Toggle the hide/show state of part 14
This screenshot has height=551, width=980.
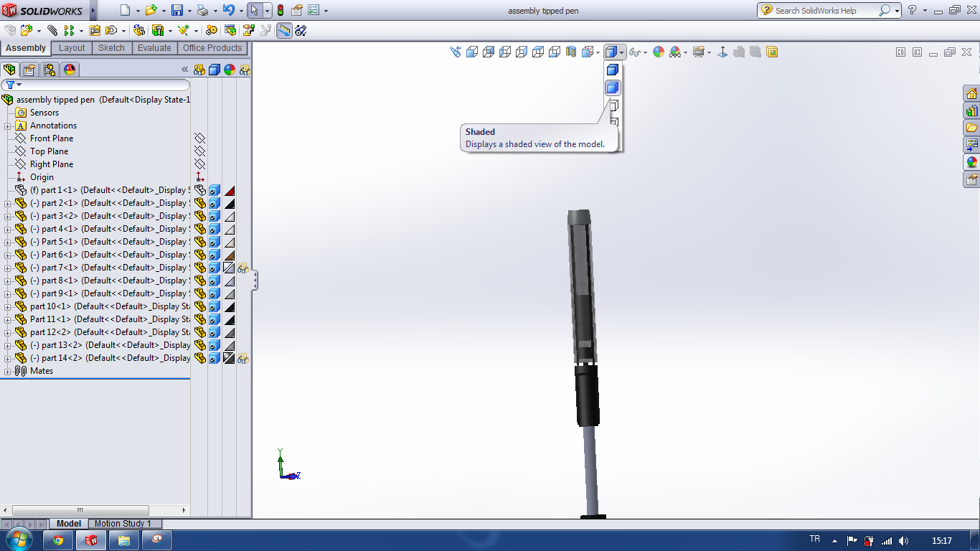pyautogui.click(x=200, y=359)
